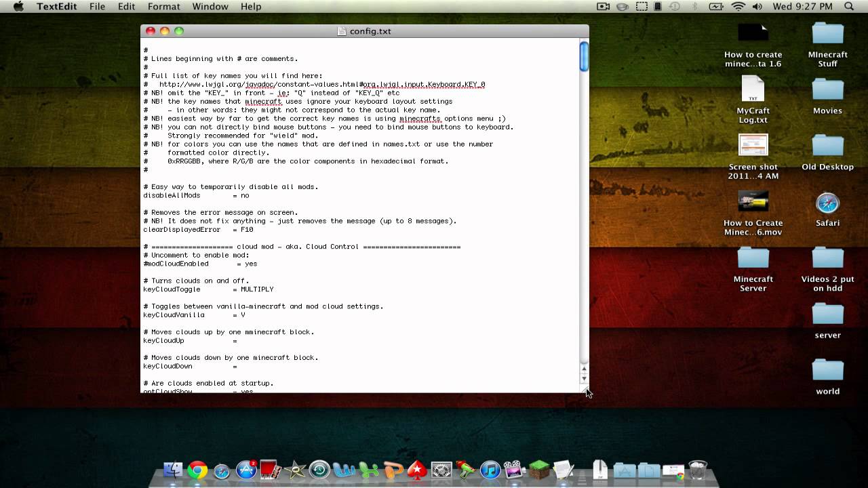Open iMovie star icon in the Dock
Viewport: 868px width, 488px height.
click(295, 469)
